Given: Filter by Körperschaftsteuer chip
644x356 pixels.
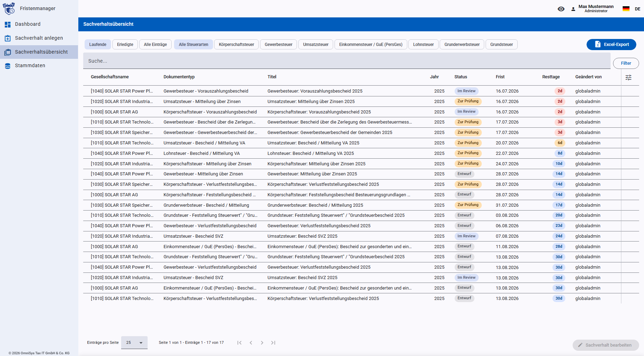Looking at the screenshot, I should (236, 45).
